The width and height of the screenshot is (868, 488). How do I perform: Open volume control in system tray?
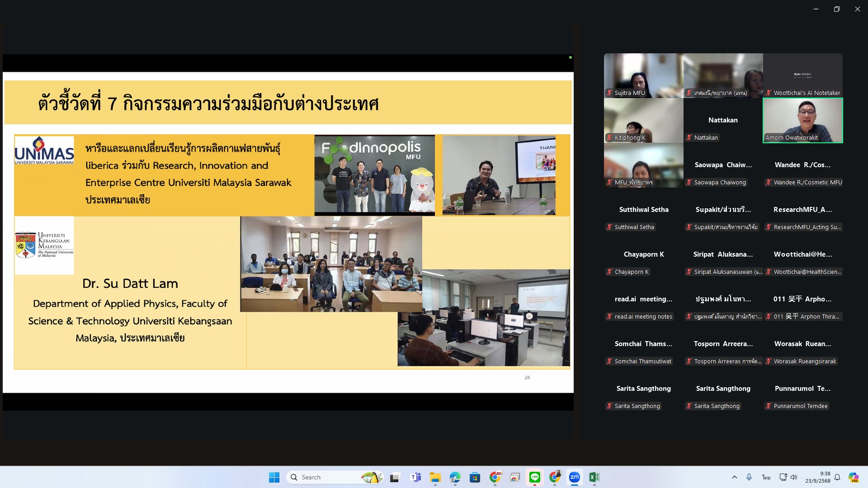point(794,477)
